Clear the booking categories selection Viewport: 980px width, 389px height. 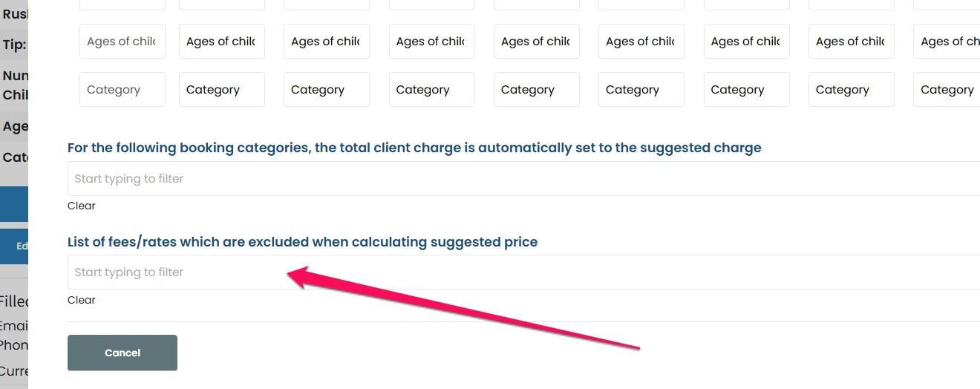tap(82, 206)
